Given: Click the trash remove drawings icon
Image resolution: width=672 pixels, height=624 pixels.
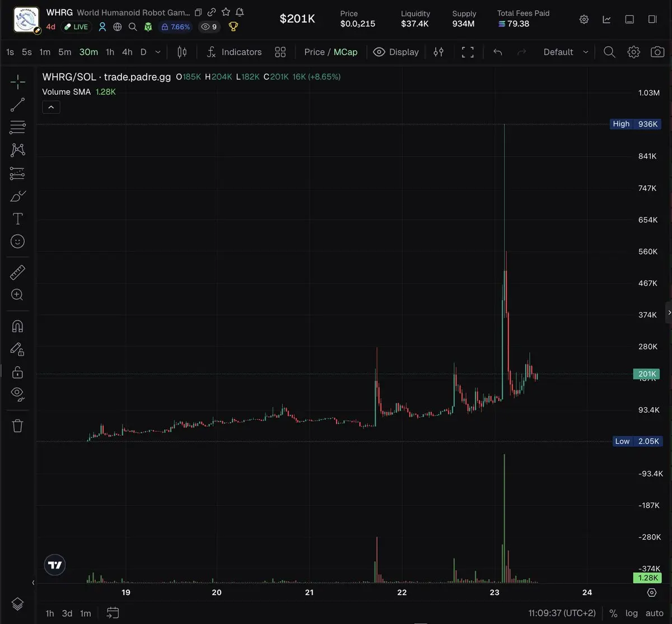Looking at the screenshot, I should coord(17,426).
